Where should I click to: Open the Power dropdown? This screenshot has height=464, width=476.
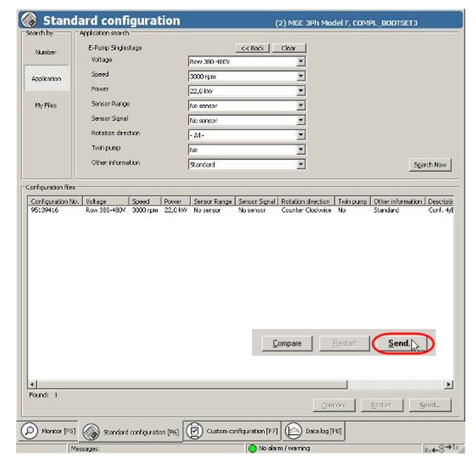point(301,91)
